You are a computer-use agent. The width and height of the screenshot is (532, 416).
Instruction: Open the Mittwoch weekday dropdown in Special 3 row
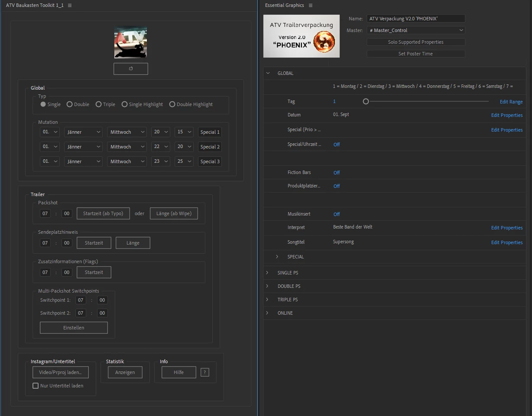point(127,161)
